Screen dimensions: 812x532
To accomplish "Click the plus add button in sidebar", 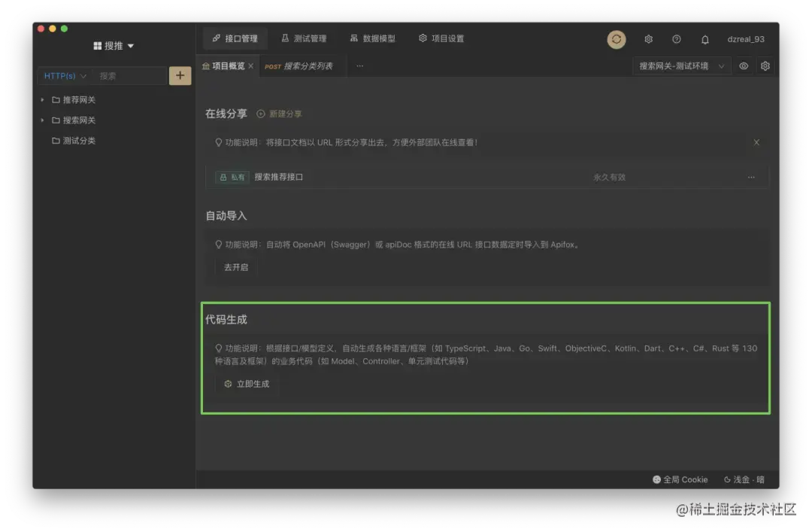I will tap(180, 76).
